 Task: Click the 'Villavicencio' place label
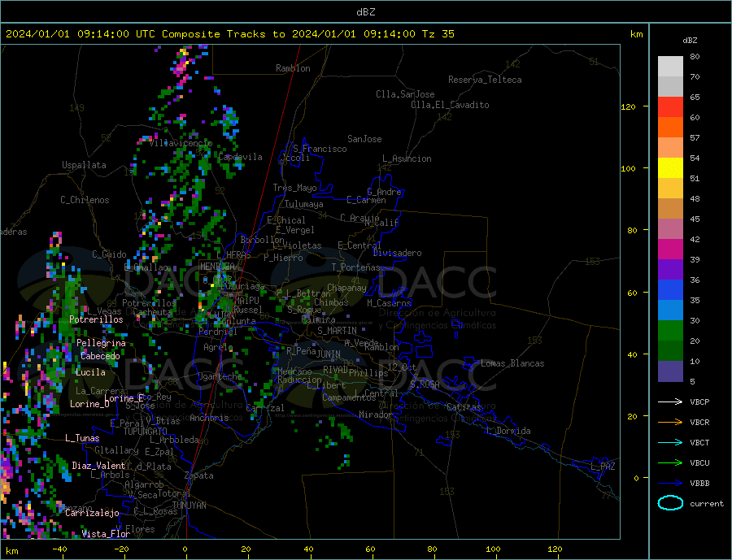click(181, 143)
